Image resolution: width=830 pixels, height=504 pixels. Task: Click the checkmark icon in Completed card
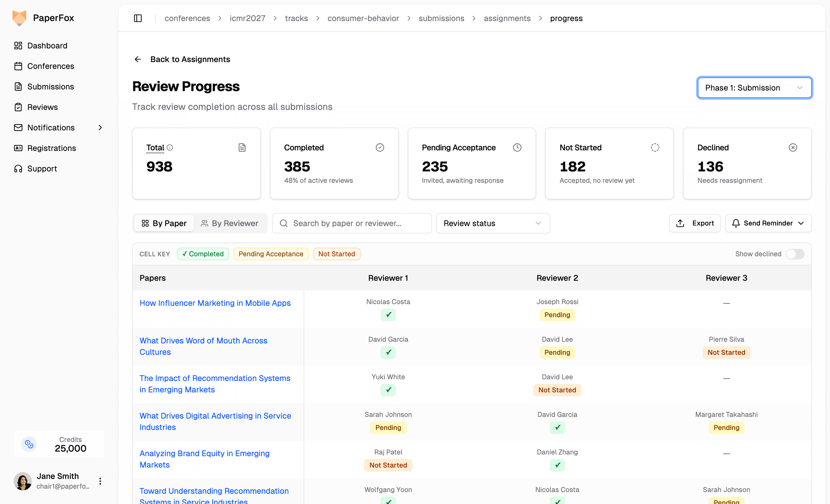[380, 147]
